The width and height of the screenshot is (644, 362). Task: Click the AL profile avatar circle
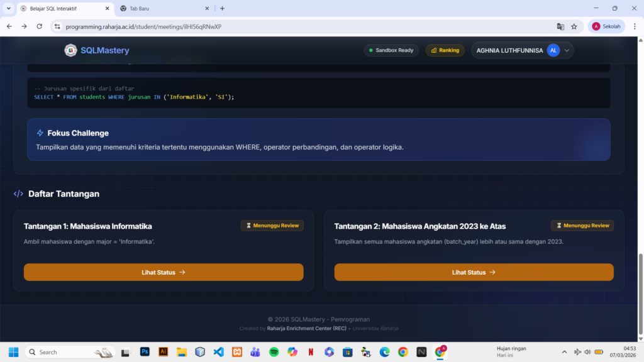[x=553, y=50]
